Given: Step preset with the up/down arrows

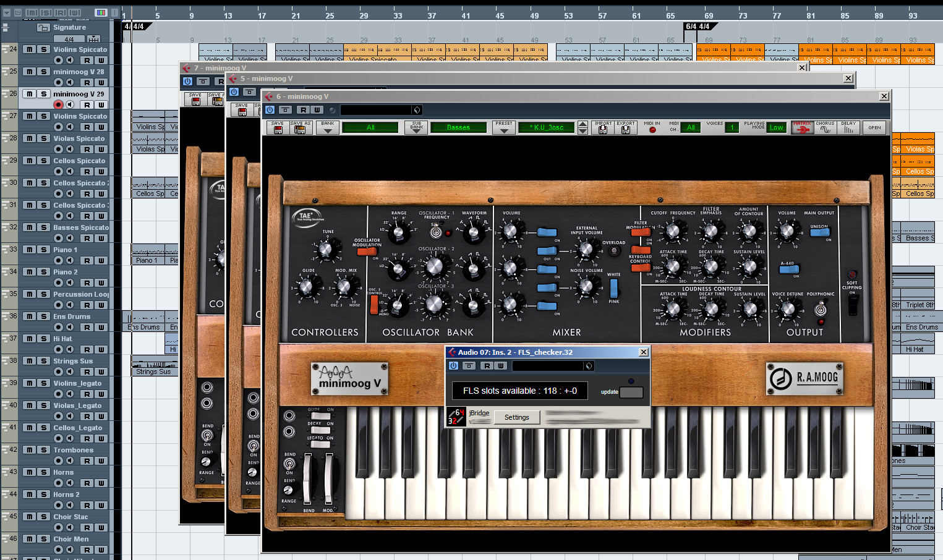Looking at the screenshot, I should coord(582,127).
